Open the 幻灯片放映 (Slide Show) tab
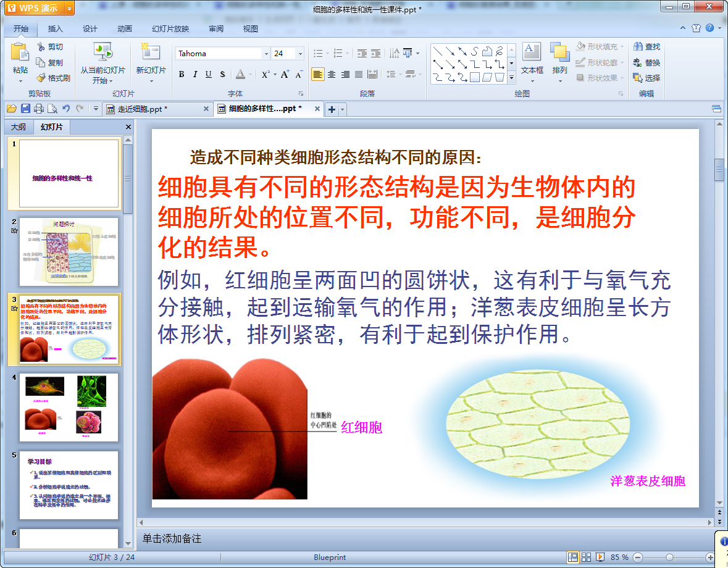The height and width of the screenshot is (568, 728). click(x=170, y=29)
